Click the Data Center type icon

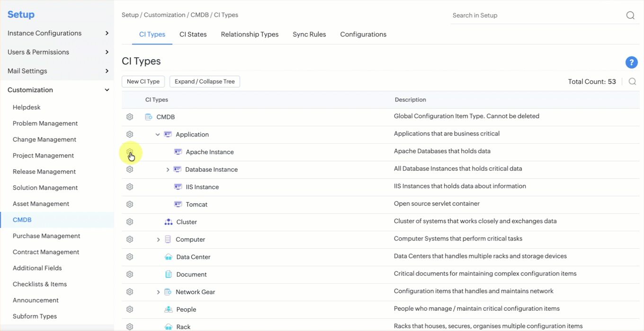point(168,257)
